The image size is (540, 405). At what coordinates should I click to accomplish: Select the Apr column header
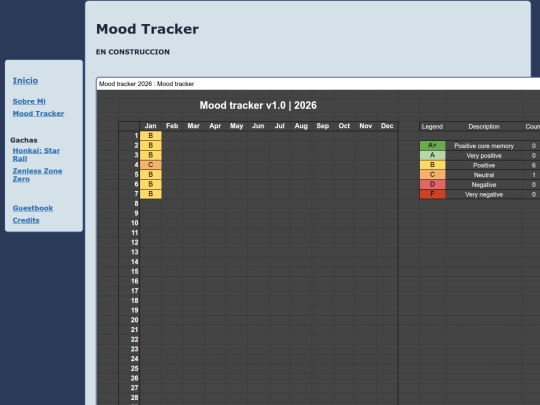215,126
